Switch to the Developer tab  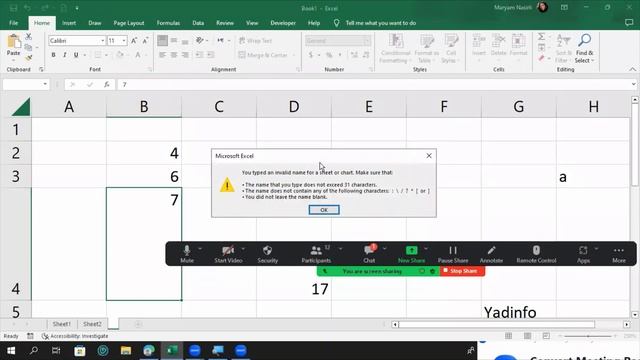283,23
